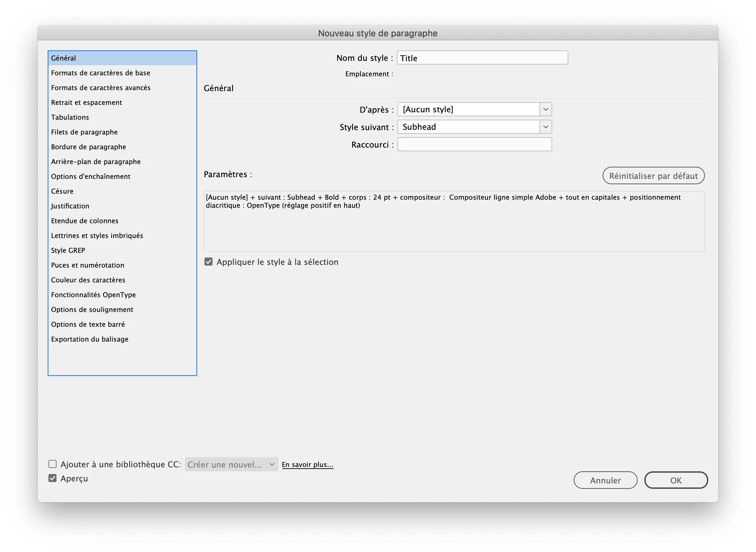Toggle the Aperçu checkbox
Image resolution: width=756 pixels, height=552 pixels.
click(x=52, y=478)
